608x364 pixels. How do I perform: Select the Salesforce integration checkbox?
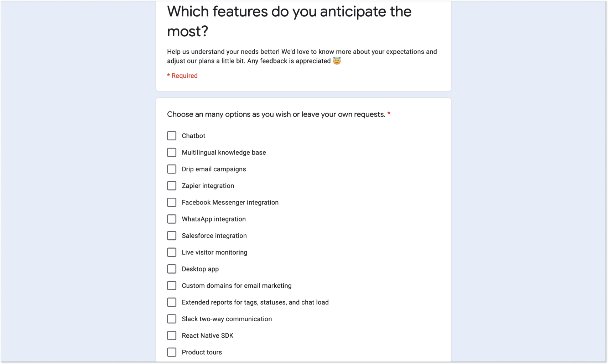(x=172, y=236)
